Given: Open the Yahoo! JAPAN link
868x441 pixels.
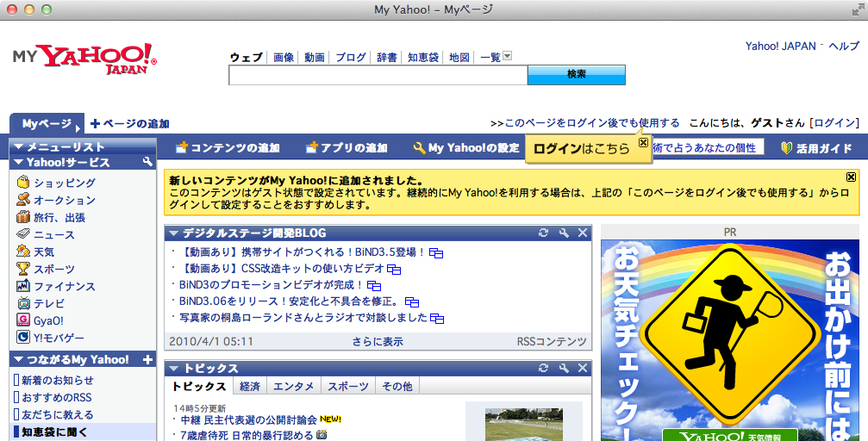Looking at the screenshot, I should 781,46.
